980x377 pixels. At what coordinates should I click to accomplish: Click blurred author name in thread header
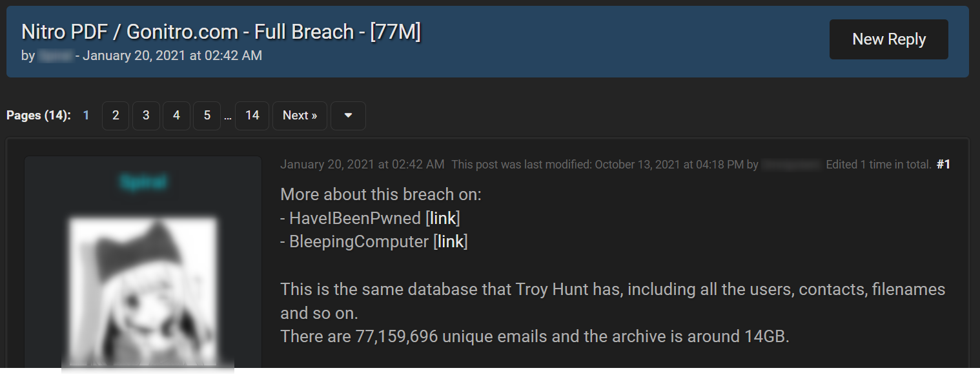pos(55,56)
